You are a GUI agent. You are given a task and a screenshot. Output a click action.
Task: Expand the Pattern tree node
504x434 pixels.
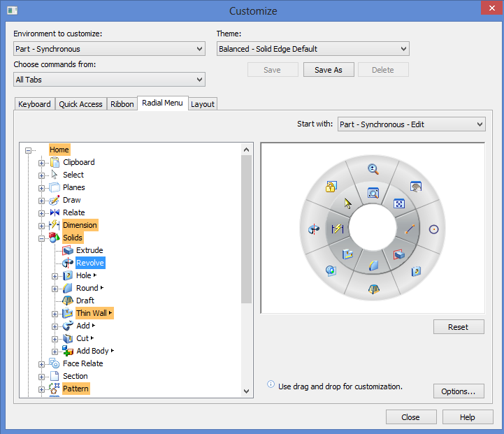(41, 389)
